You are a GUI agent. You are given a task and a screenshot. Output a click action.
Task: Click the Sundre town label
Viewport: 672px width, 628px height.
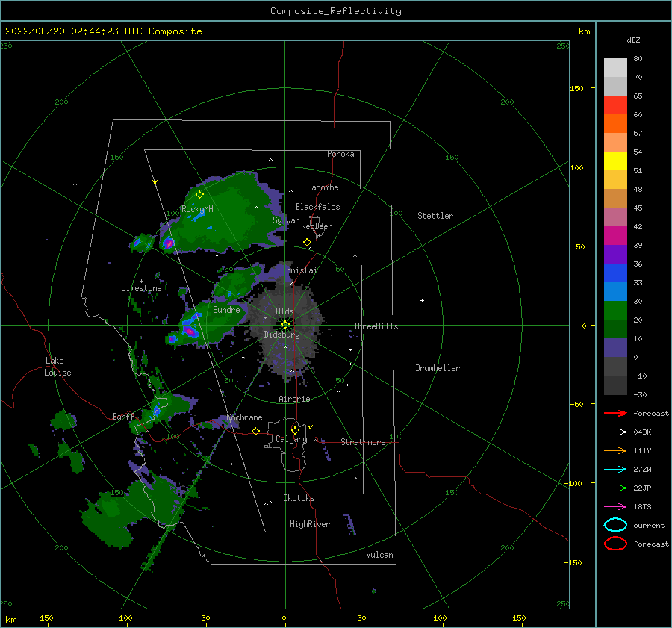226,309
